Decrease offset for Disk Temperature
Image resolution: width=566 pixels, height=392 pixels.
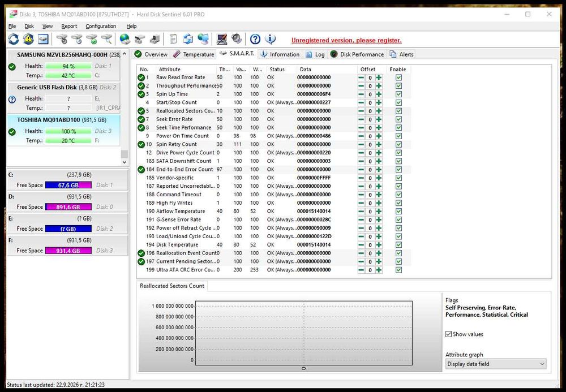tap(361, 245)
